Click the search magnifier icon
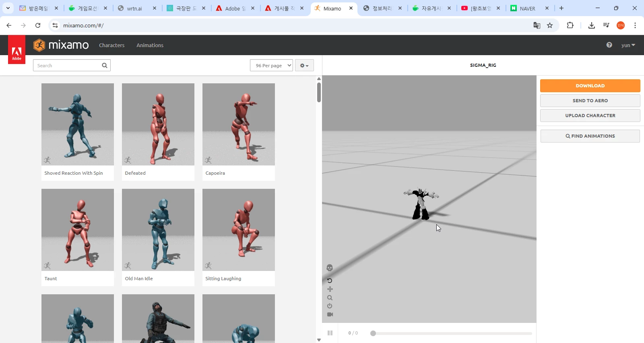This screenshot has height=343, width=644. pyautogui.click(x=105, y=66)
